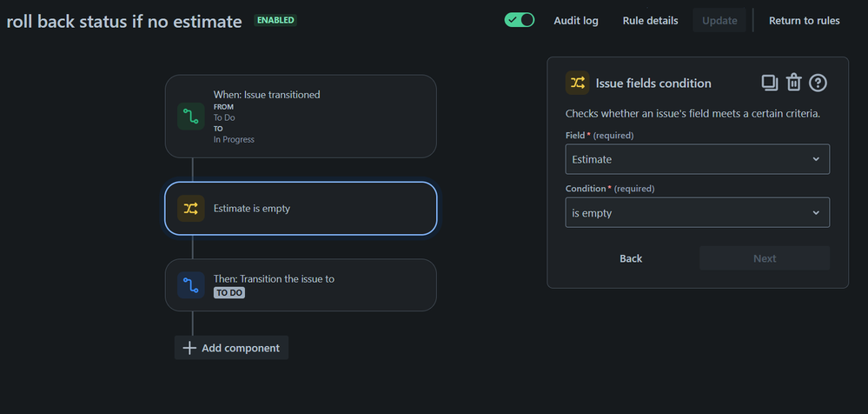The image size is (868, 414).
Task: Click the chevron in the Estimate field
Action: coord(815,159)
